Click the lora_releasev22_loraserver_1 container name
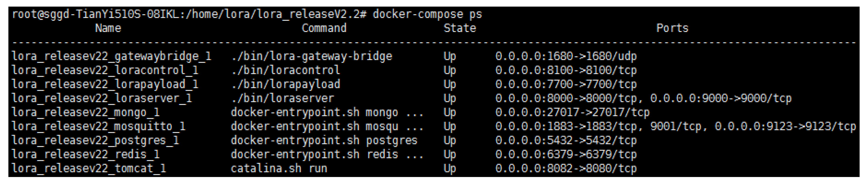This screenshot has width=868, height=185. coord(102,98)
